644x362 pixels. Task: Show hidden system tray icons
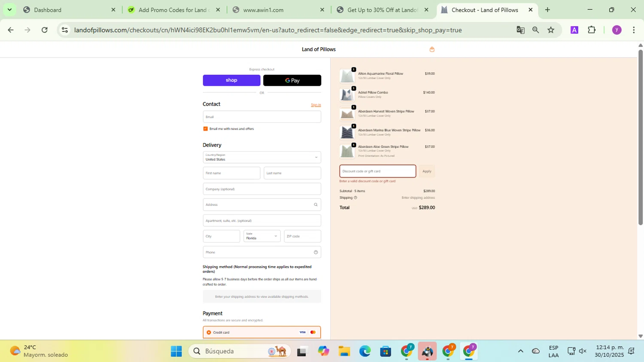[520, 351]
